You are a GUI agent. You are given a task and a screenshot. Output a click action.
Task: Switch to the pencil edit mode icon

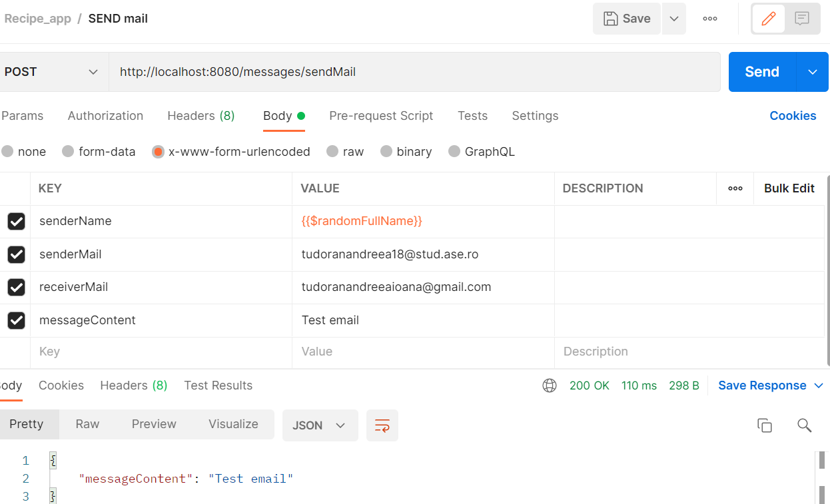769,19
